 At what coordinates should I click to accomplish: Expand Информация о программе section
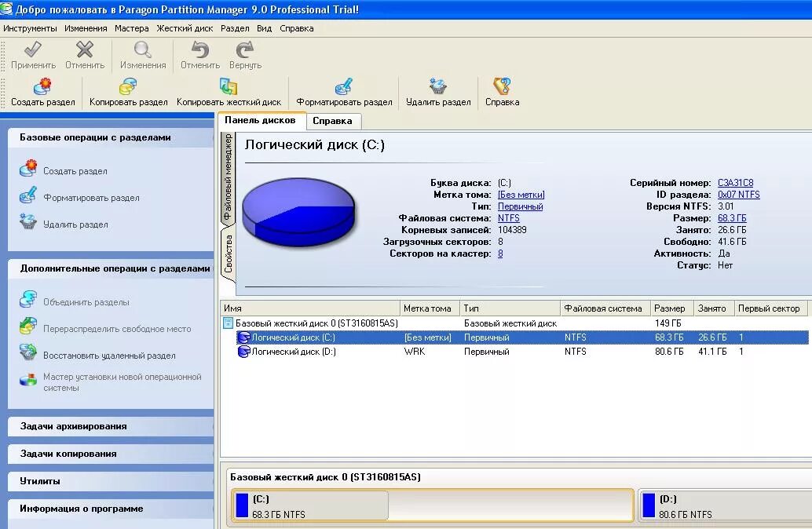click(x=110, y=509)
